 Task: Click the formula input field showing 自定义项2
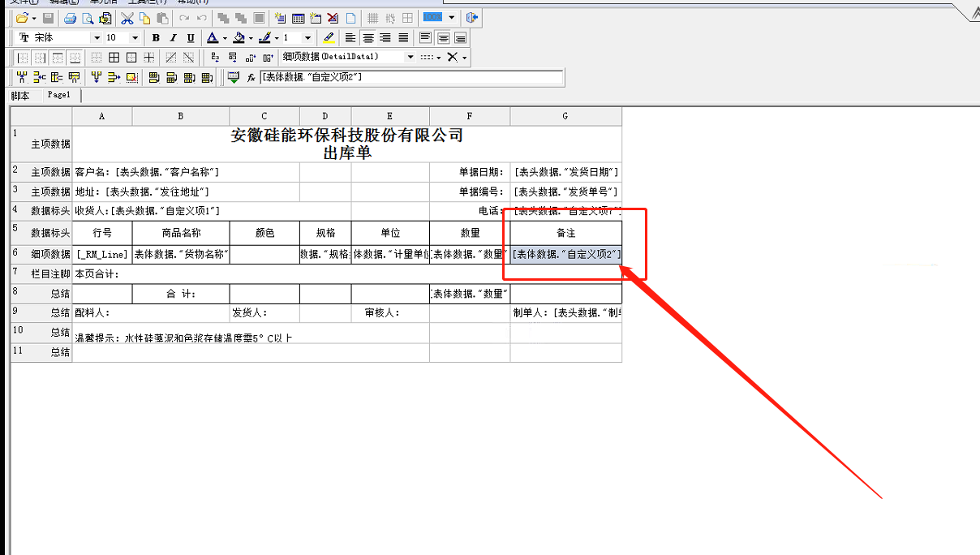coord(411,77)
